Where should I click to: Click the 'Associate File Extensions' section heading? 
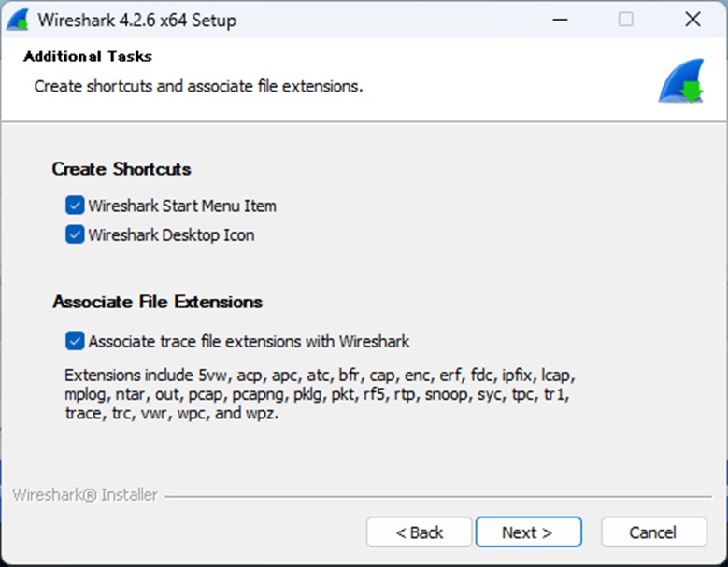(x=157, y=302)
